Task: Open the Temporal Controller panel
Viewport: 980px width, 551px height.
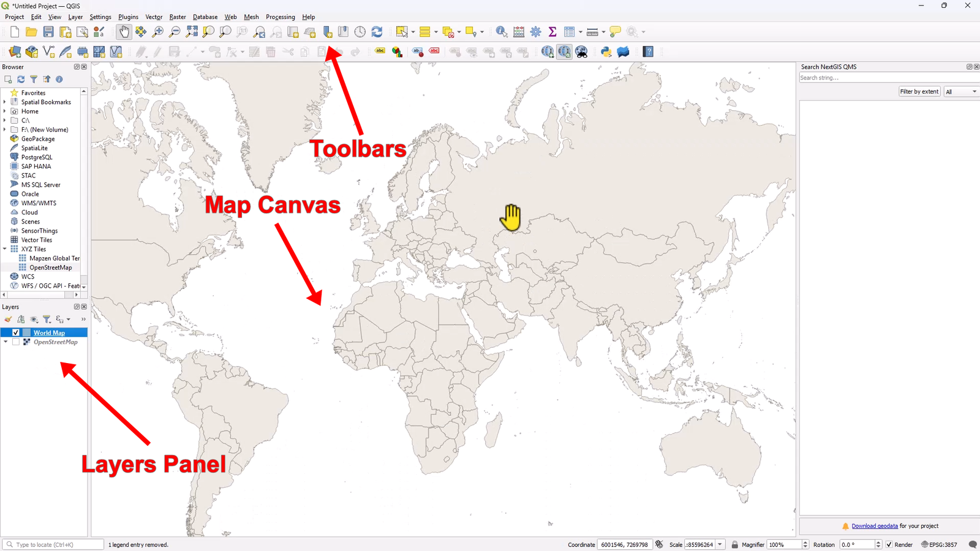Action: [x=360, y=31]
